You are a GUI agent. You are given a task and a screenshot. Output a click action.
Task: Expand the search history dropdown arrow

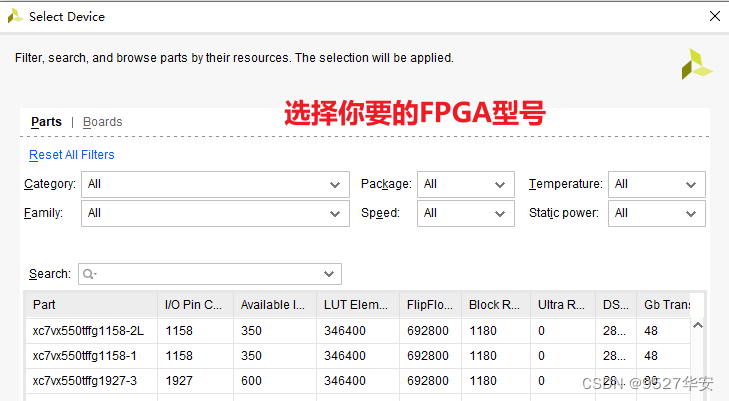coord(329,274)
